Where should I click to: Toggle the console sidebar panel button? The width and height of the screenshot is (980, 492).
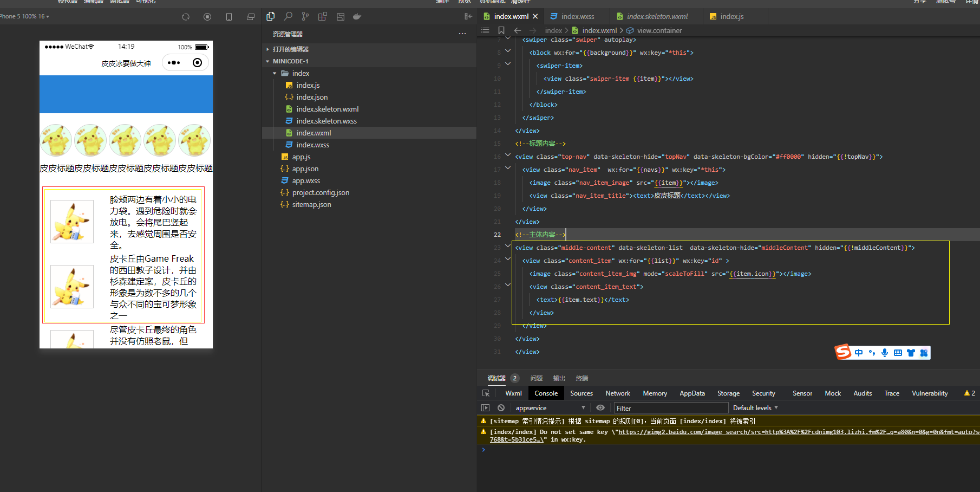coord(485,408)
